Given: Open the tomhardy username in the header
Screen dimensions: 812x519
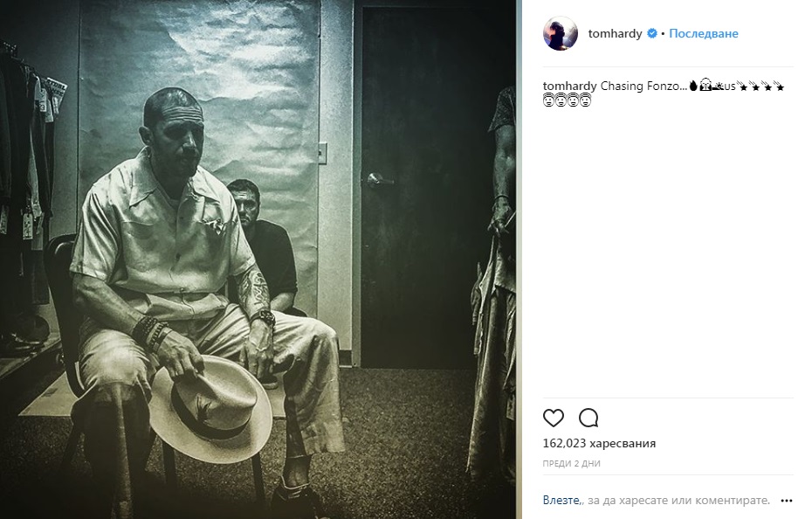Looking at the screenshot, I should tap(616, 34).
